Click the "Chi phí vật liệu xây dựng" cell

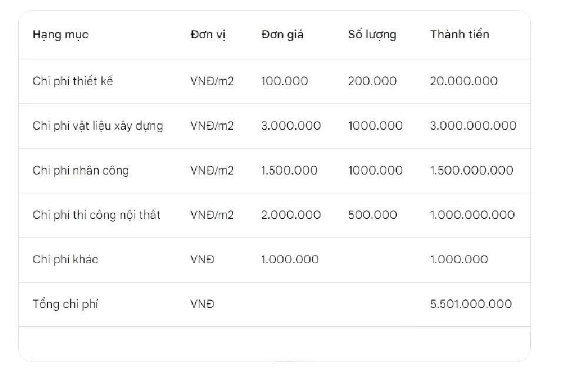(x=98, y=126)
